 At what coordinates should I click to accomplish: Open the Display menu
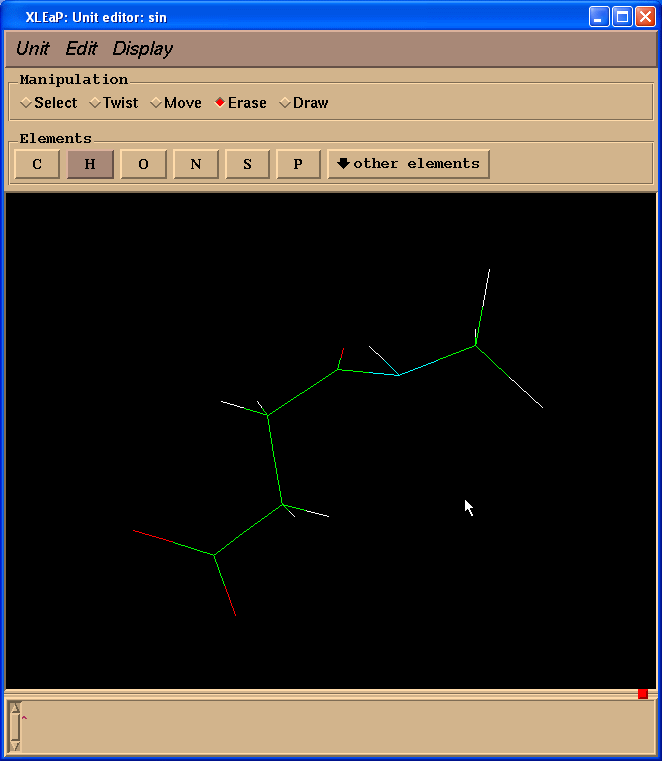coord(142,49)
